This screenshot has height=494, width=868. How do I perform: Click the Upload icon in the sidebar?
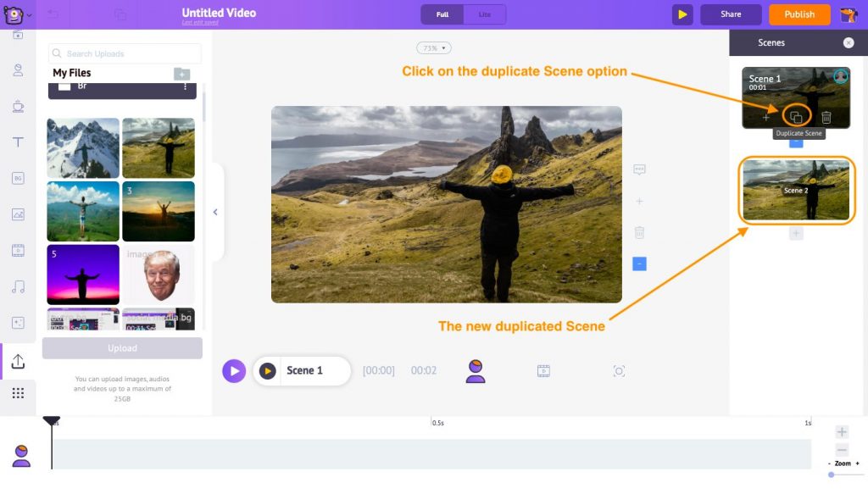[x=19, y=362]
